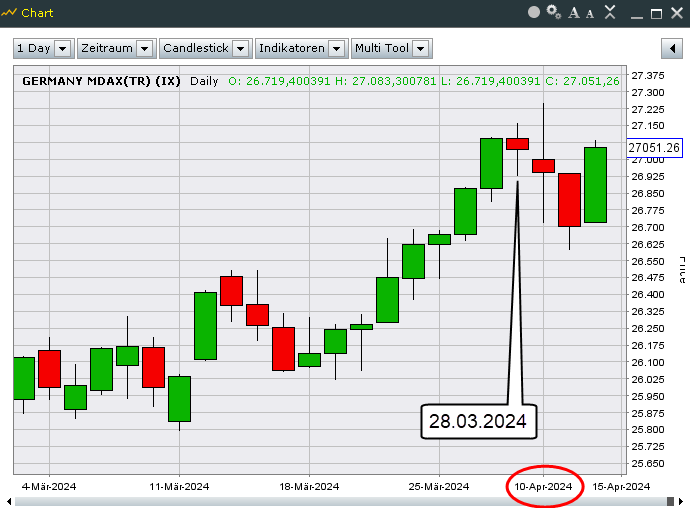The image size is (690, 508).
Task: Click the O: 26.719,400391 open value
Action: coord(279,81)
